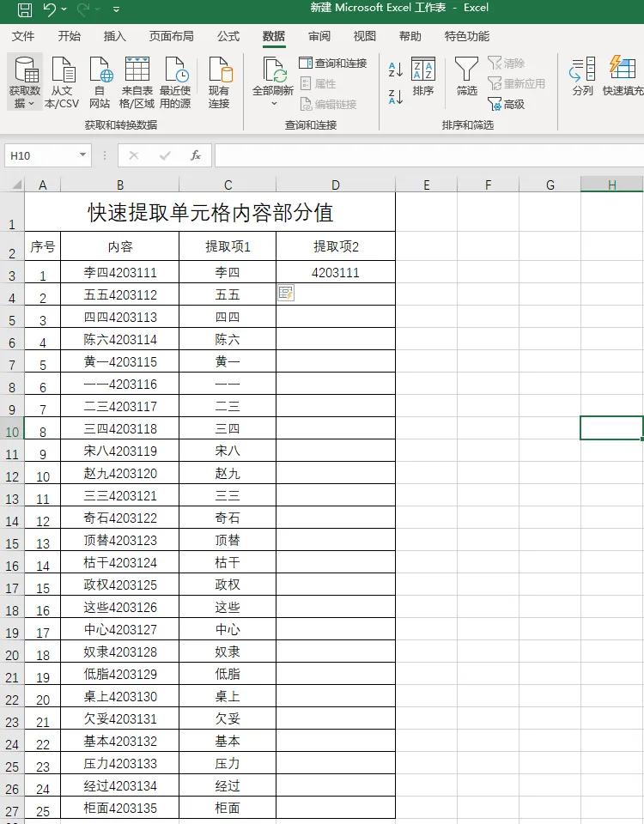644x824 pixels.
Task: Expand the Refresh All (全部刷新) dropdown arrow
Action: (274, 104)
